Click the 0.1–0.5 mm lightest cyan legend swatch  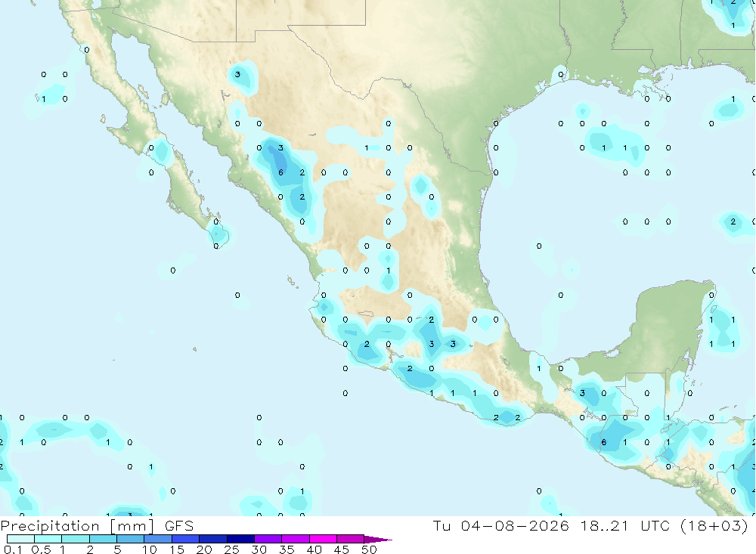click(x=20, y=539)
